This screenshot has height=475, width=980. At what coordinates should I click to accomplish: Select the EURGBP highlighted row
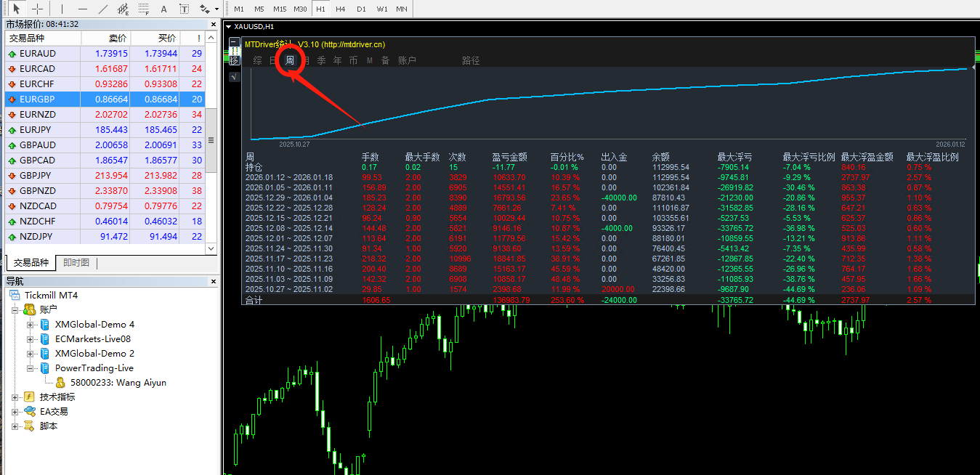click(x=105, y=99)
